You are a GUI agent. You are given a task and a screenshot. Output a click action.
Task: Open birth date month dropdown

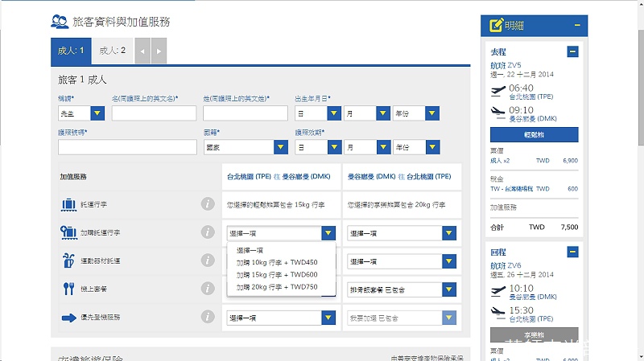pyautogui.click(x=367, y=113)
